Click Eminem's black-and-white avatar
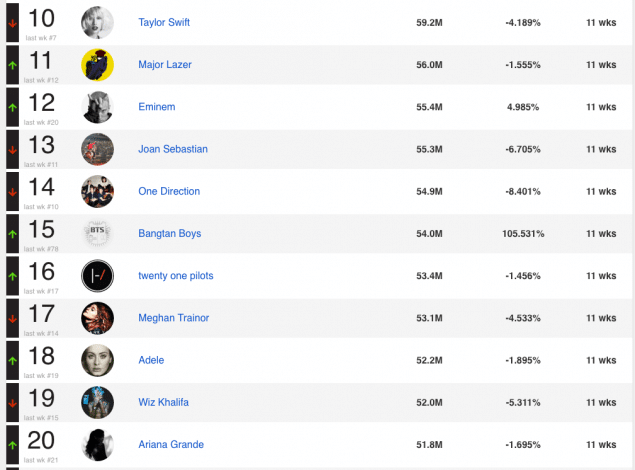 [x=97, y=107]
